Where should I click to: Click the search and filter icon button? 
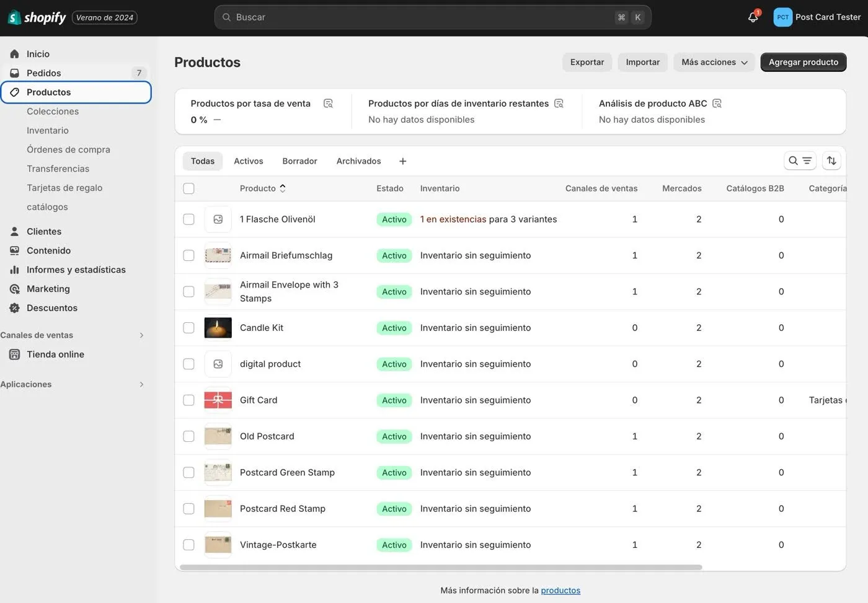click(800, 161)
